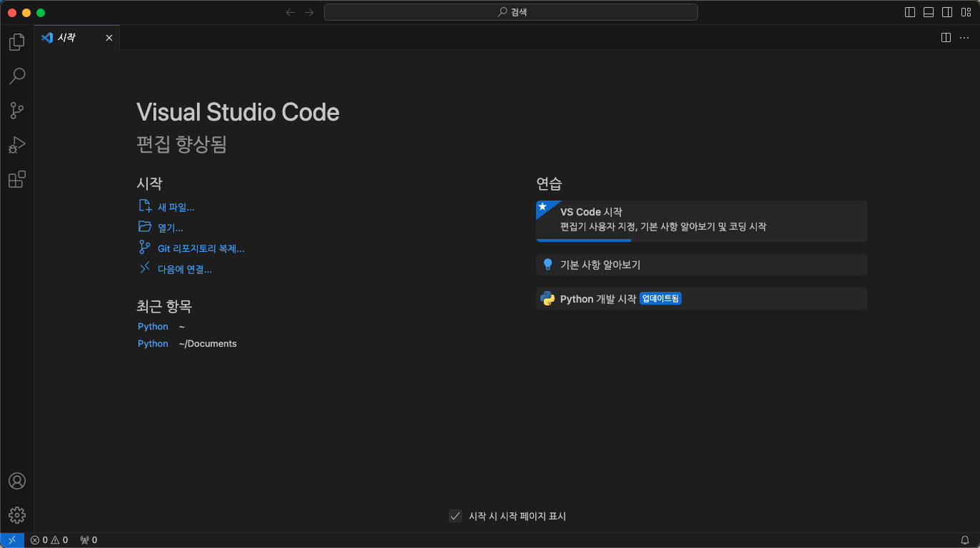Viewport: 980px width, 548px height.
Task: Click the 최근 항목 heading
Action: coord(164,306)
